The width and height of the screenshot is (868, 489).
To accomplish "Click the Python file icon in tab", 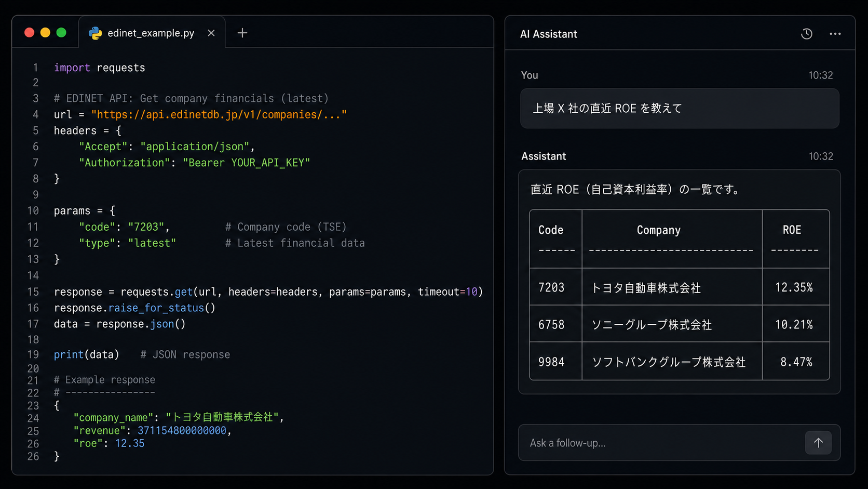I will pyautogui.click(x=96, y=33).
